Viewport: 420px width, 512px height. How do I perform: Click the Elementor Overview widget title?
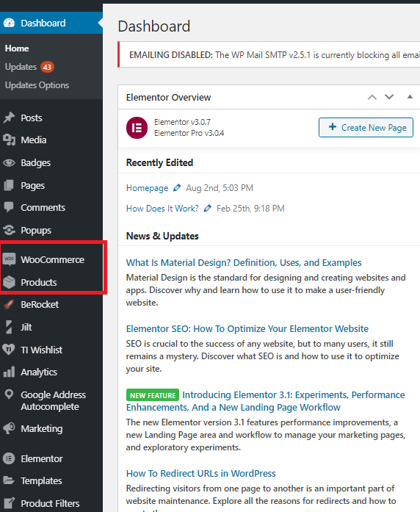coord(168,97)
